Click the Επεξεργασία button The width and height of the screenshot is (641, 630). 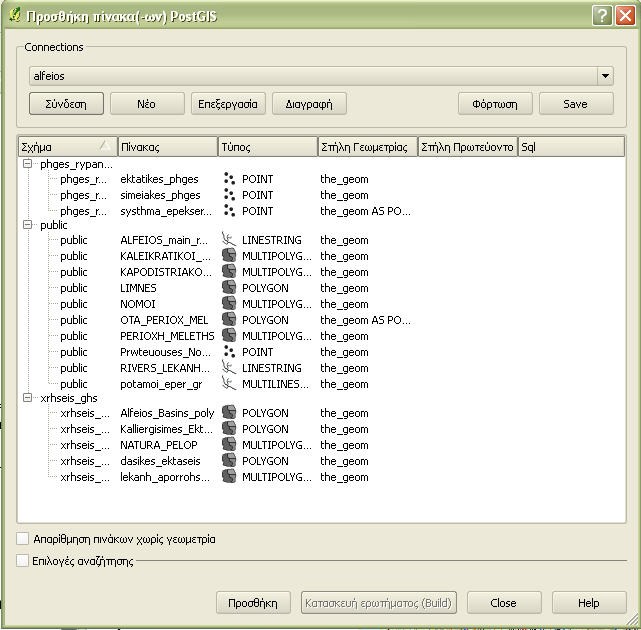[x=228, y=104]
